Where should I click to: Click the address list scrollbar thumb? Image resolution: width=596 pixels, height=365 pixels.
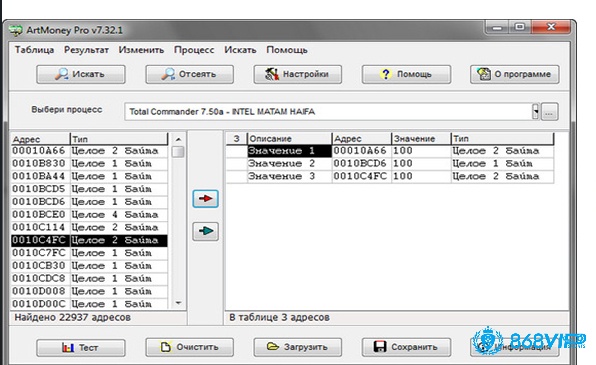[x=178, y=152]
